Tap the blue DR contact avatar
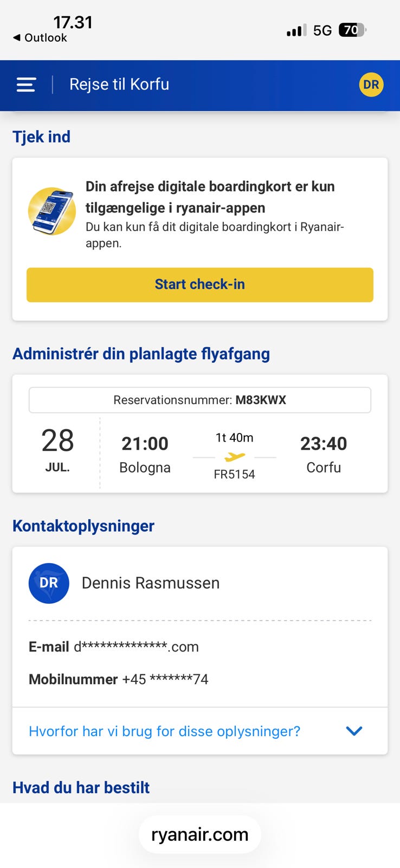The height and width of the screenshot is (868, 400). (x=49, y=583)
